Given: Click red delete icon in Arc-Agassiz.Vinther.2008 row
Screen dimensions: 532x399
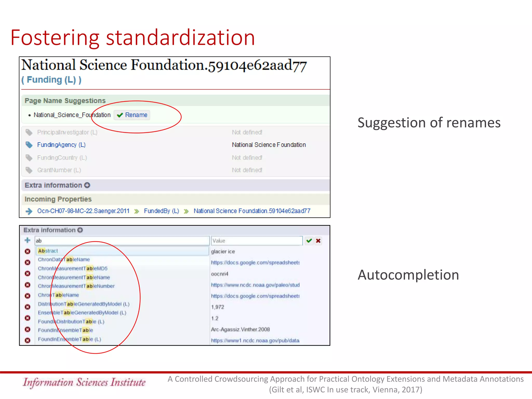Looking at the screenshot, I should point(28,329).
